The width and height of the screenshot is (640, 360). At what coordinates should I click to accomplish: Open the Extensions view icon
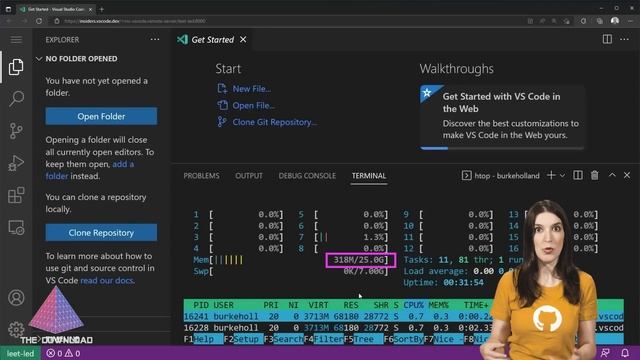(16, 195)
